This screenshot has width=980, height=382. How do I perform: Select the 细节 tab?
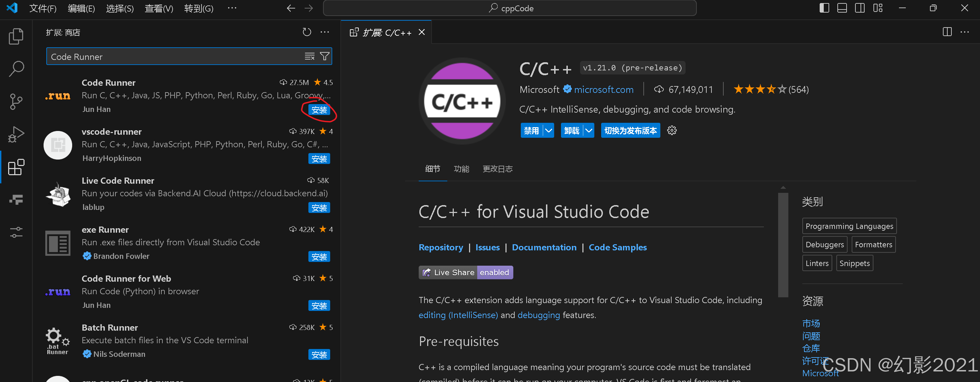click(x=433, y=169)
